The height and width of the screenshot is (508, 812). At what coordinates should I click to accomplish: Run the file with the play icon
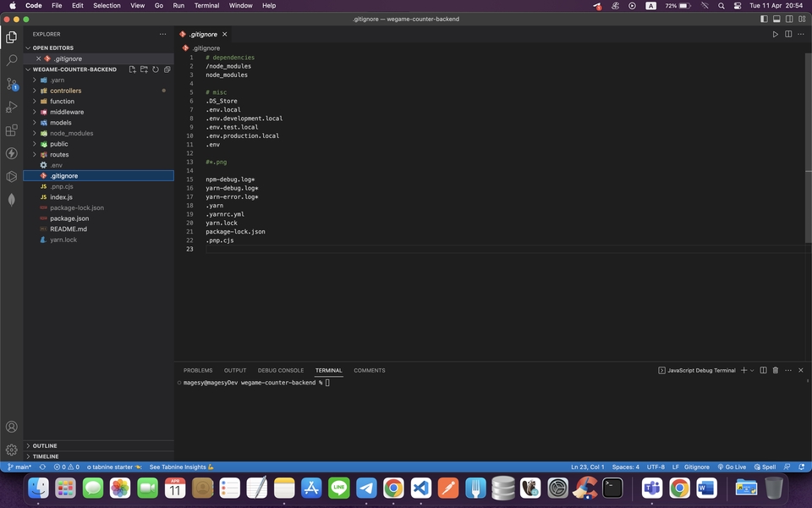(x=776, y=34)
